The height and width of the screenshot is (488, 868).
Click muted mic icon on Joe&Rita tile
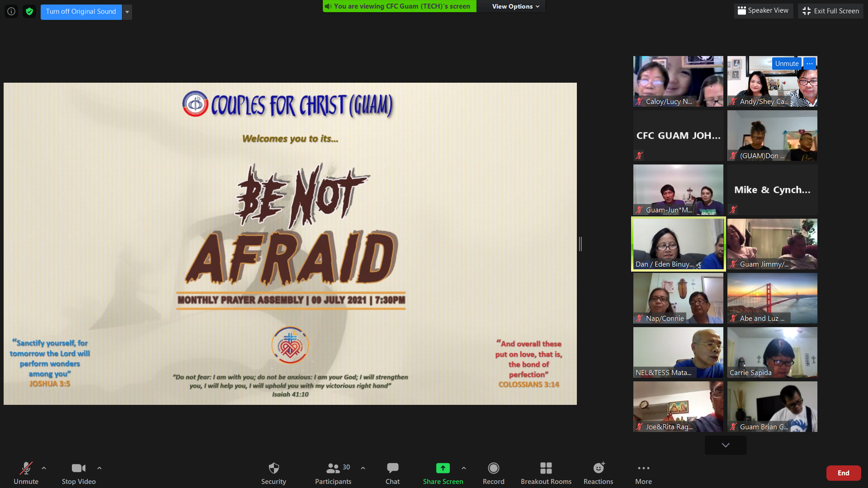pos(639,427)
